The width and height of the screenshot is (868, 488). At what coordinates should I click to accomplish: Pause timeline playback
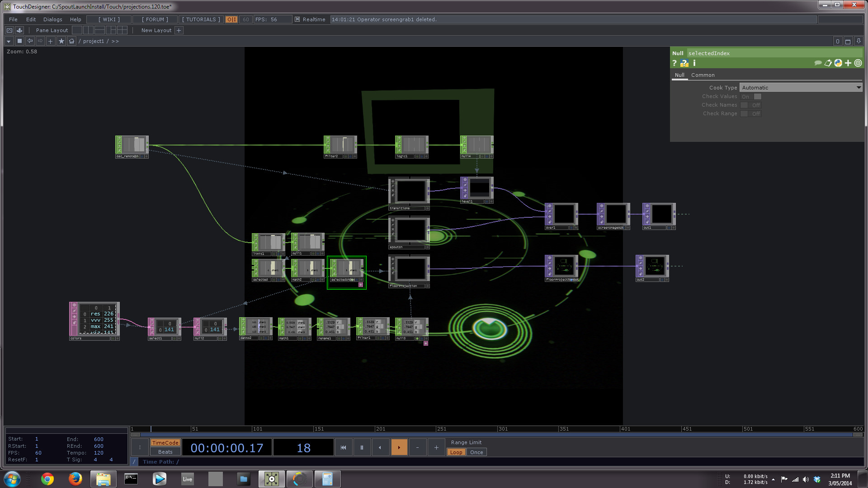point(362,448)
